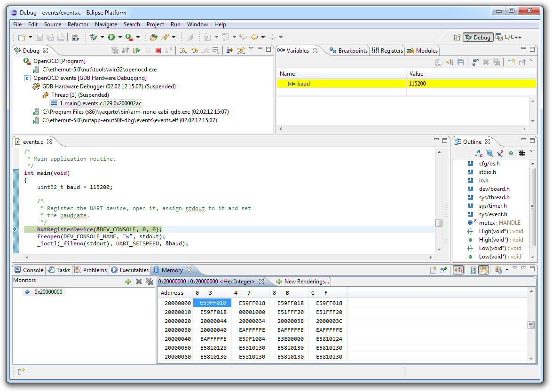Click the green Run button in the main toolbar
Image resolution: width=552 pixels, height=392 pixels.
tap(111, 37)
